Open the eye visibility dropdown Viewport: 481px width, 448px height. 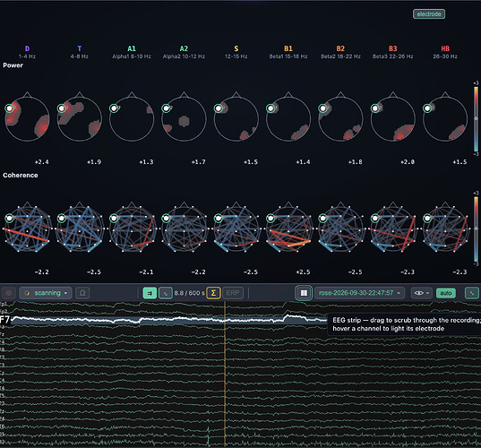pos(422,293)
